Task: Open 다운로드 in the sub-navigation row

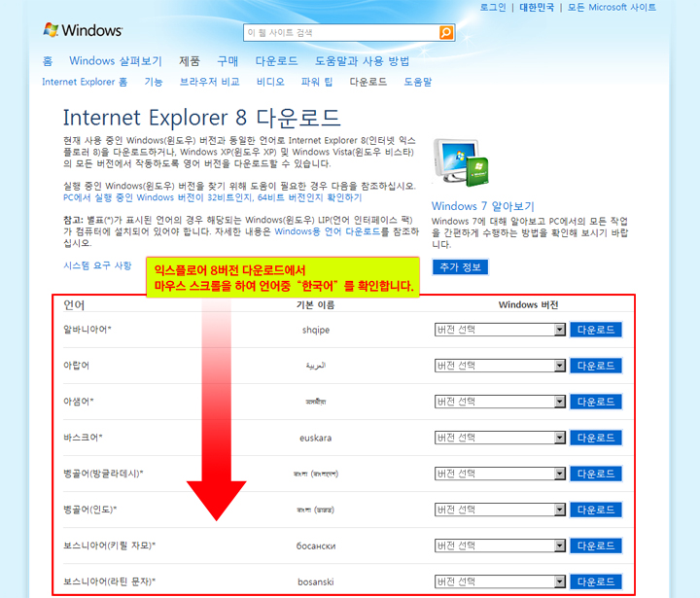Action: [368, 82]
